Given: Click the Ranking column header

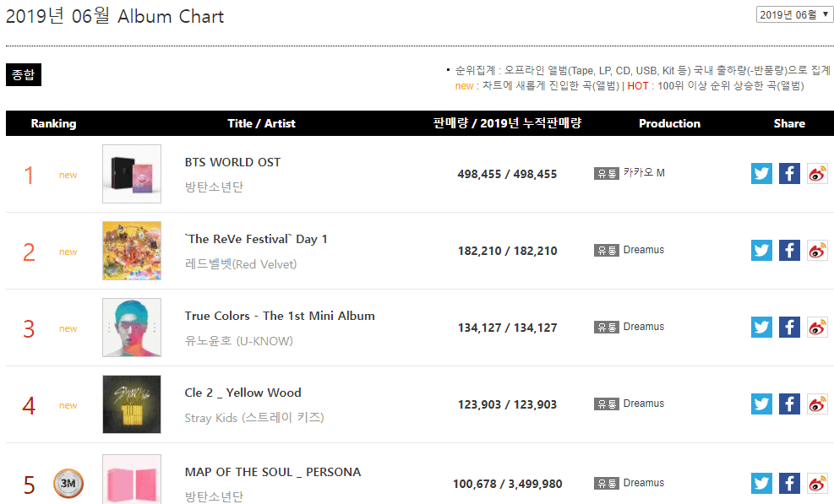Looking at the screenshot, I should click(x=53, y=123).
